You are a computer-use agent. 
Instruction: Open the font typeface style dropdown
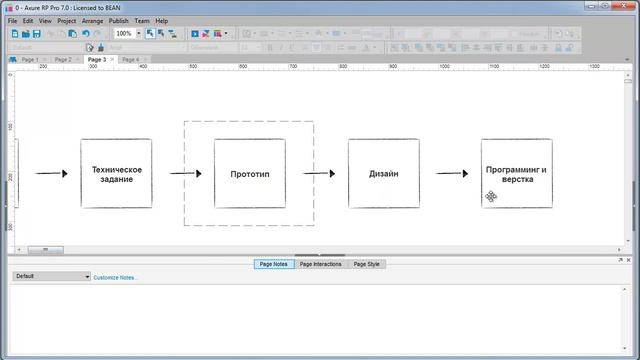pyautogui.click(x=213, y=48)
